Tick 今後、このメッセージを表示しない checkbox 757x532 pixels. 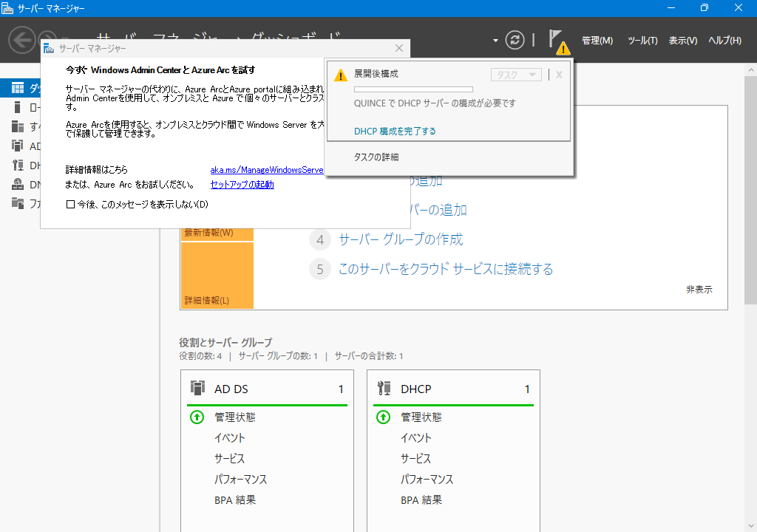[x=70, y=204]
